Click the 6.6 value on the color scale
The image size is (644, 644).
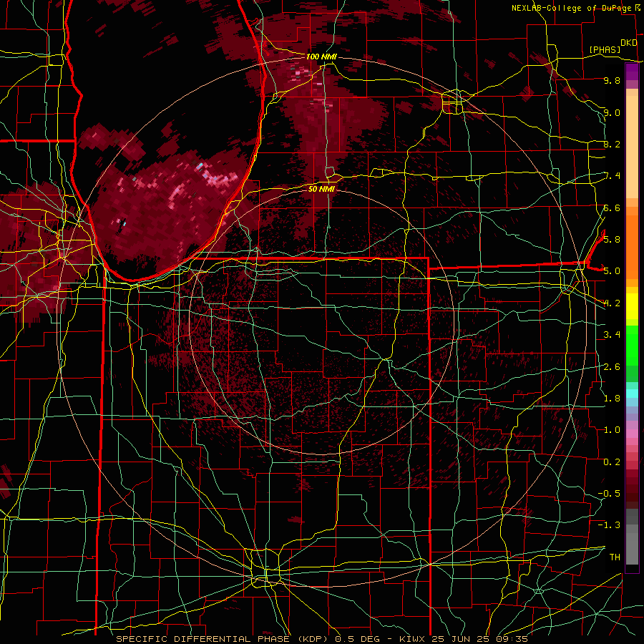point(612,208)
